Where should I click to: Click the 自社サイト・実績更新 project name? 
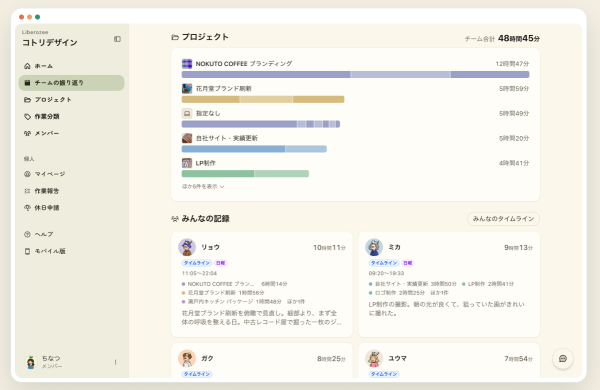[x=227, y=138]
